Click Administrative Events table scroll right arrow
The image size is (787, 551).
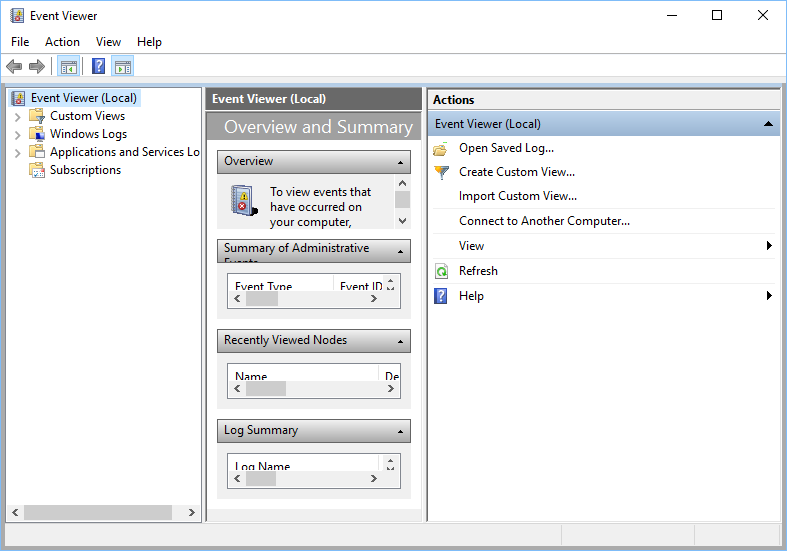(x=373, y=299)
